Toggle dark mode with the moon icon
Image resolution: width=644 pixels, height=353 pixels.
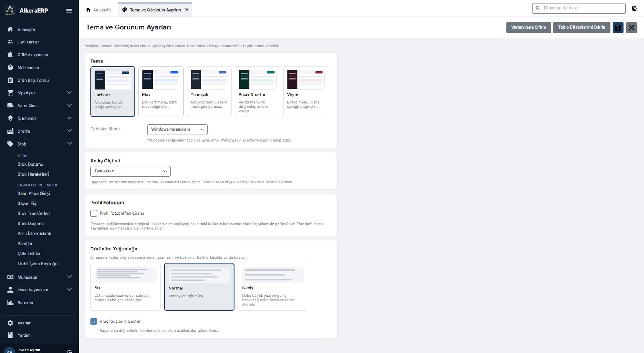tap(634, 8)
